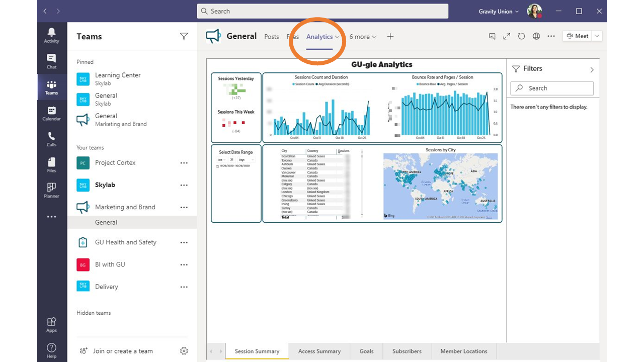The width and height of the screenshot is (644, 362).
Task: Reload the tab with the refresh icon
Action: (x=521, y=36)
